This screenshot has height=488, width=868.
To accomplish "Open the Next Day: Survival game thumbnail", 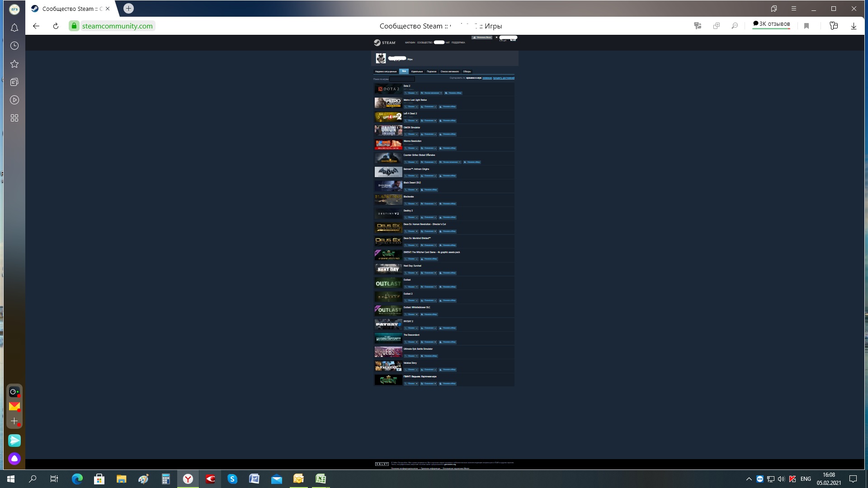I will tap(388, 269).
